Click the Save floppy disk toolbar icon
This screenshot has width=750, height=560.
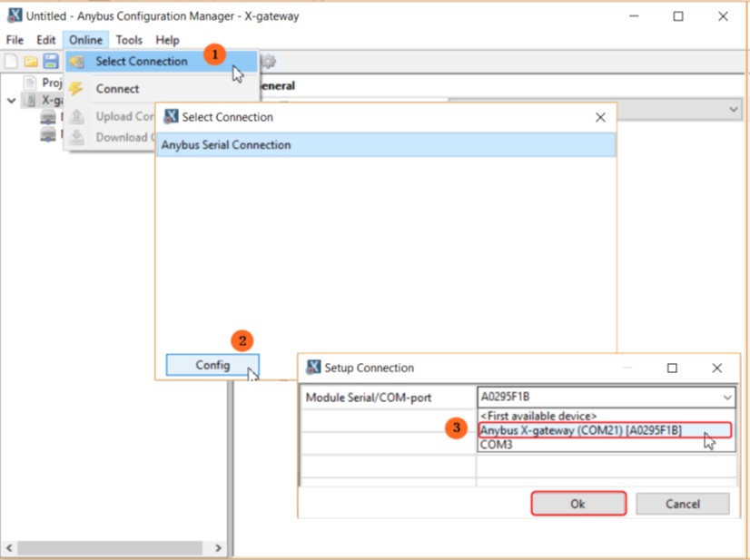point(51,61)
